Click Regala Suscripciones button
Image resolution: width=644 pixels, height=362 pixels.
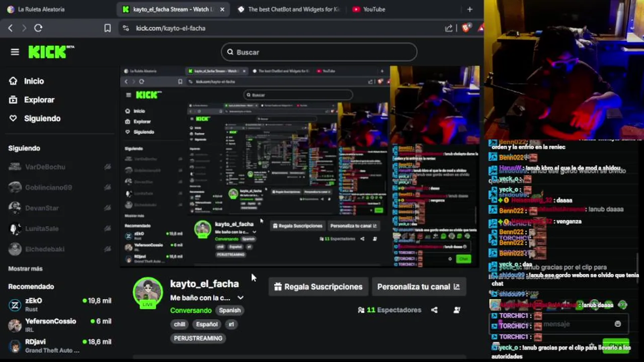[318, 287]
